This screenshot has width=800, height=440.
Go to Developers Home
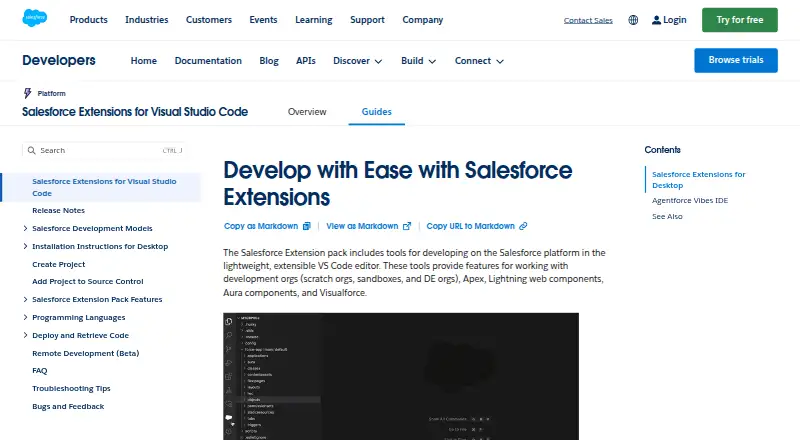pyautogui.click(x=144, y=61)
